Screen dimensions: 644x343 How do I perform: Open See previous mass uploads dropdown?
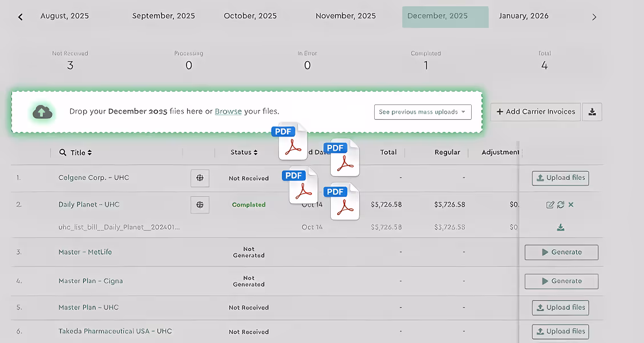pyautogui.click(x=423, y=112)
